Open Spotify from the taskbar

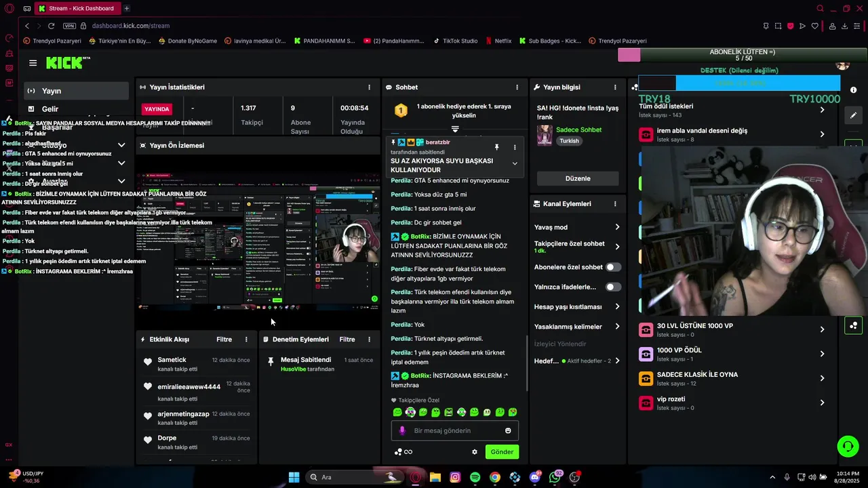[x=475, y=477]
